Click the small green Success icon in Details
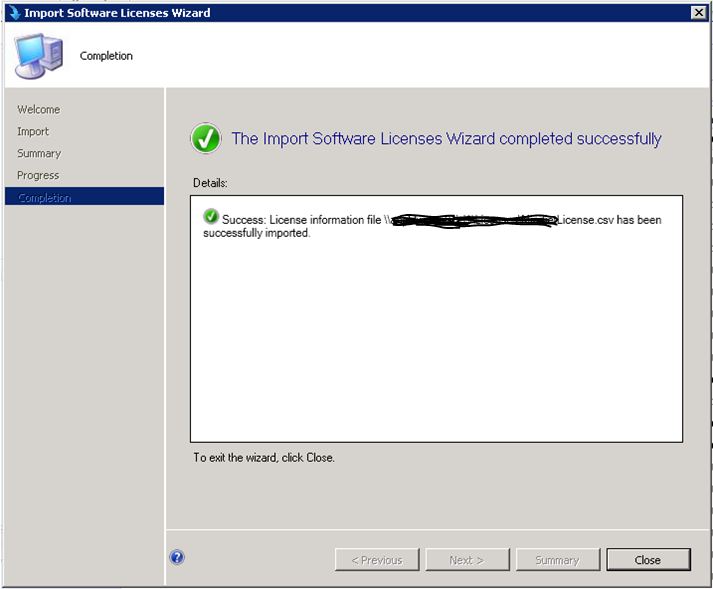The width and height of the screenshot is (713, 589). pyautogui.click(x=211, y=218)
